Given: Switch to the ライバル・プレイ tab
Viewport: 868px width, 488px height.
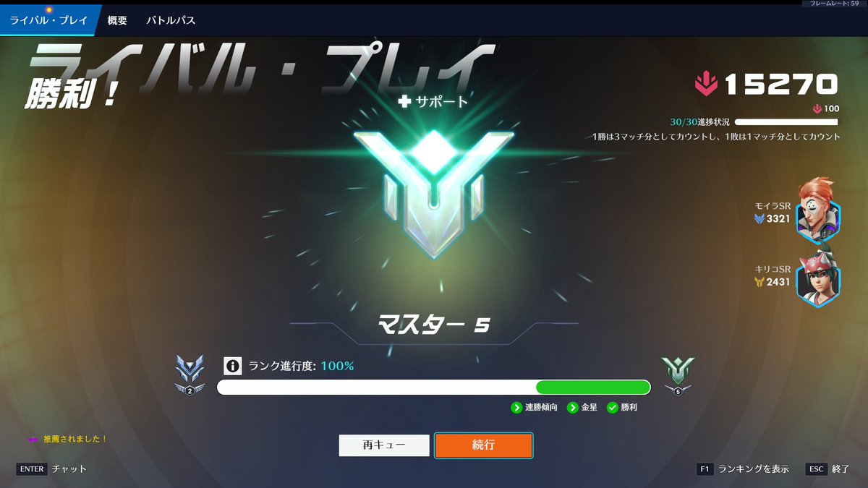Looking at the screenshot, I should 48,20.
